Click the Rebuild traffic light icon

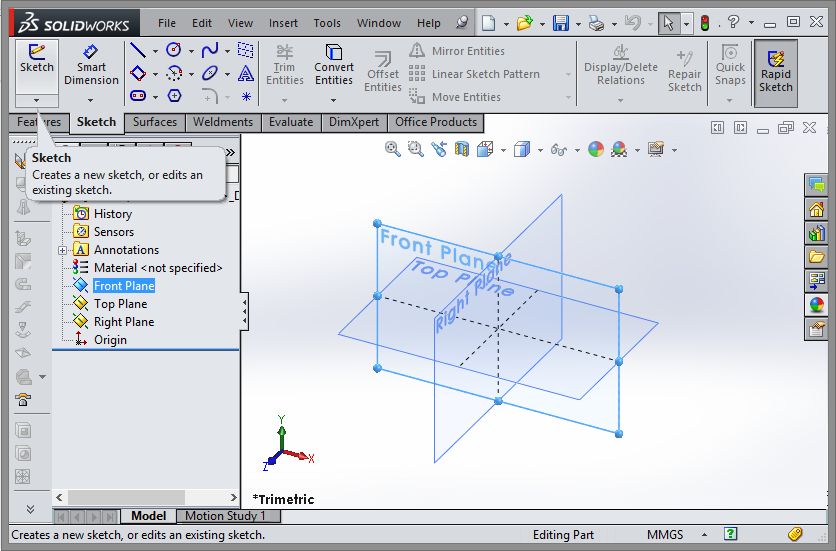(705, 23)
